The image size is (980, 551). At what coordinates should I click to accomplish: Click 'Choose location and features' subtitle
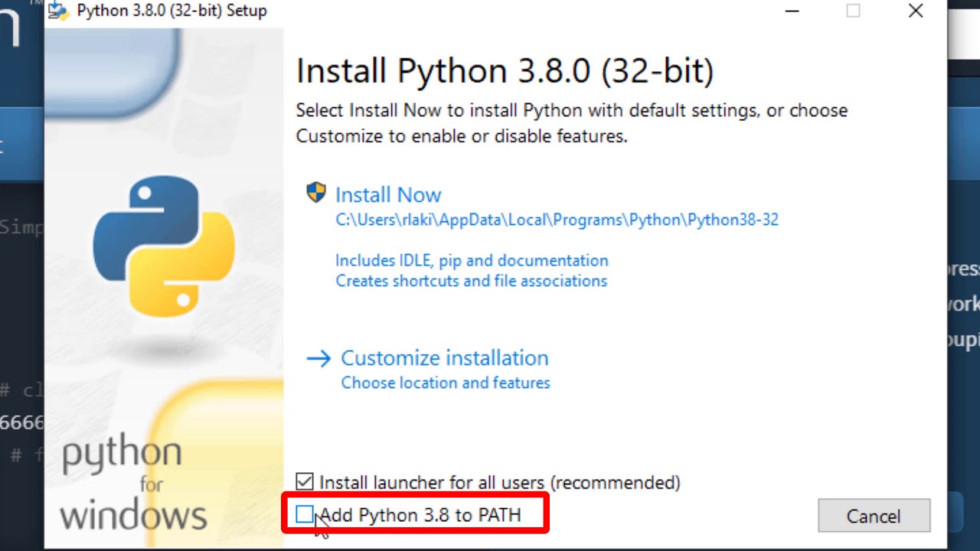pos(446,383)
